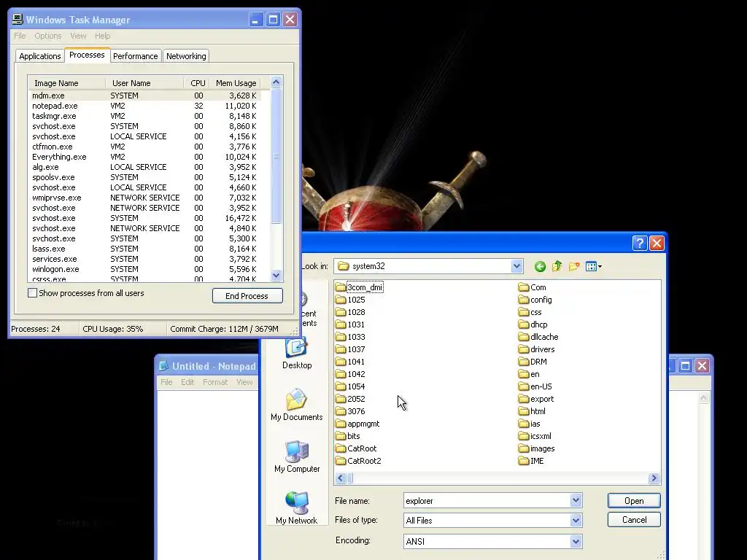Open the Encoding ANSI dropdown
Viewport: 747px width, 560px height.
(576, 542)
